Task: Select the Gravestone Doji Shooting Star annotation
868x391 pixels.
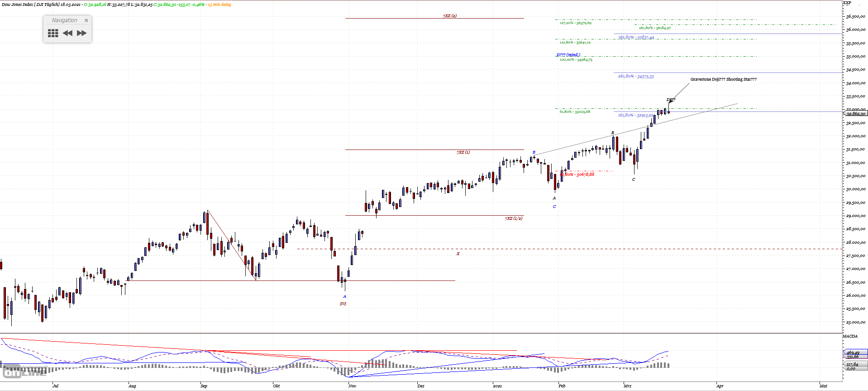Action: [x=723, y=79]
